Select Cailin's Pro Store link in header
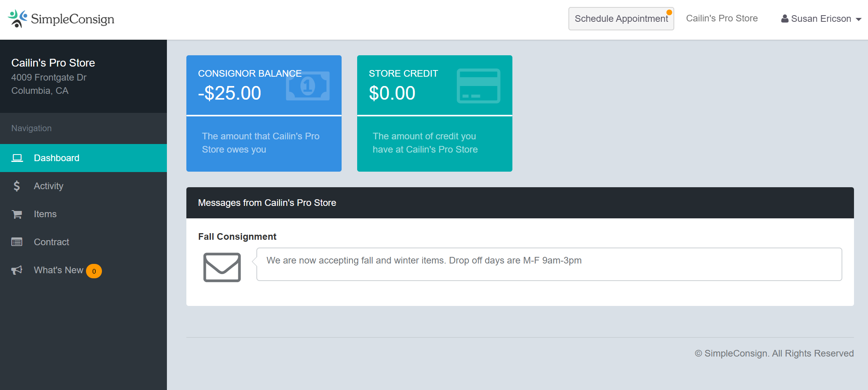The image size is (868, 390). click(722, 18)
